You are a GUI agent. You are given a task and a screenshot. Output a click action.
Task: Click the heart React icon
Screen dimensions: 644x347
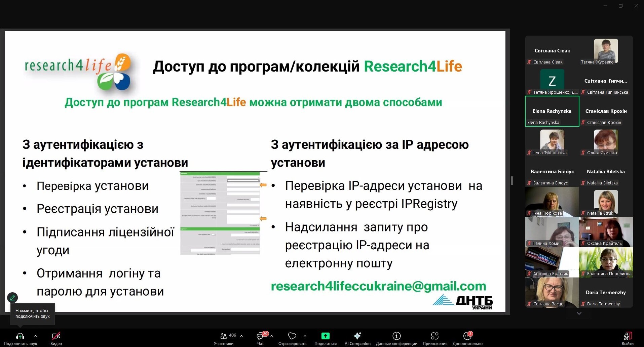pyautogui.click(x=292, y=336)
